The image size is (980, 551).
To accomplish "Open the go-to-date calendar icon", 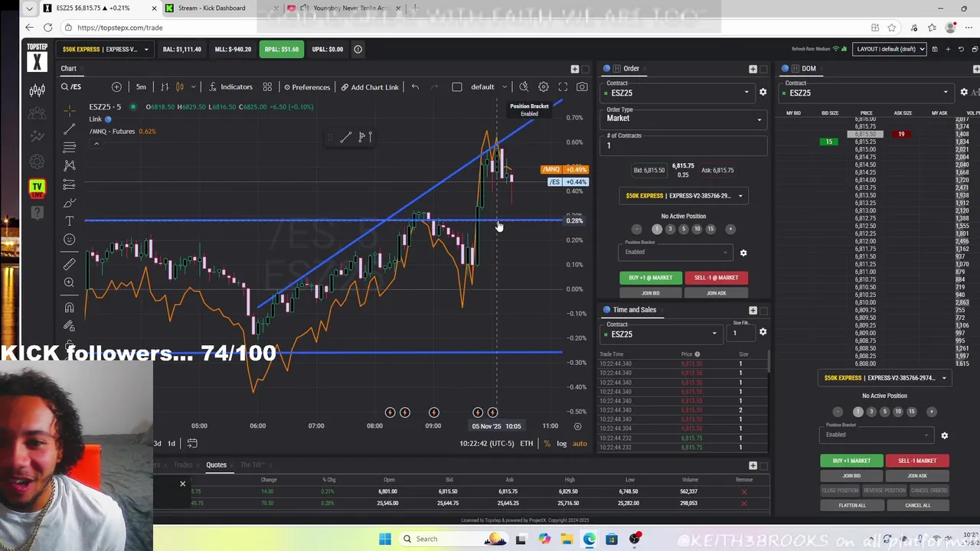I will click(x=192, y=443).
